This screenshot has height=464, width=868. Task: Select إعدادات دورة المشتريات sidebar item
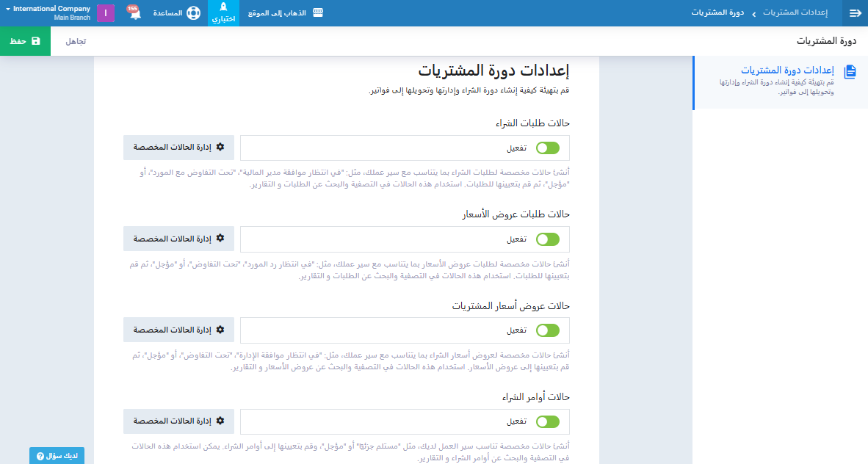click(786, 70)
